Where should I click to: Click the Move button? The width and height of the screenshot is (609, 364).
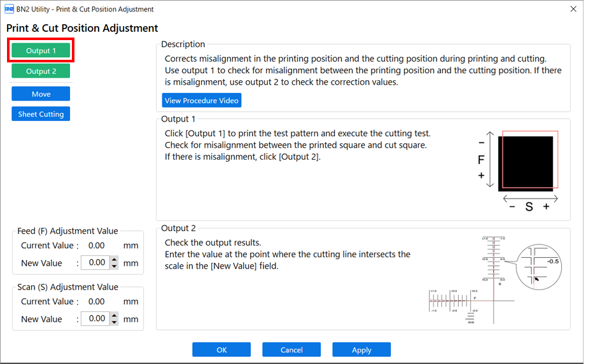click(x=41, y=94)
